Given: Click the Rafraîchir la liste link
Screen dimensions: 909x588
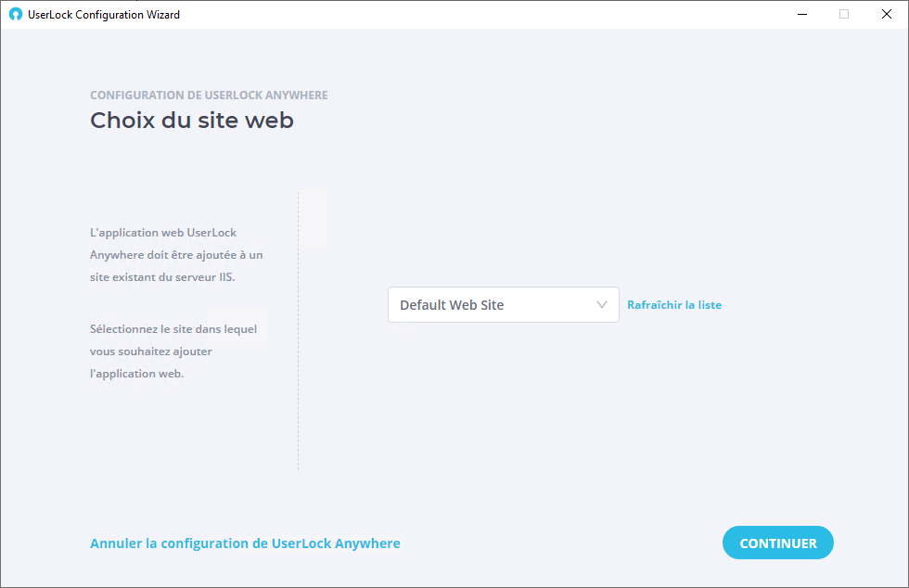Looking at the screenshot, I should click(x=674, y=305).
